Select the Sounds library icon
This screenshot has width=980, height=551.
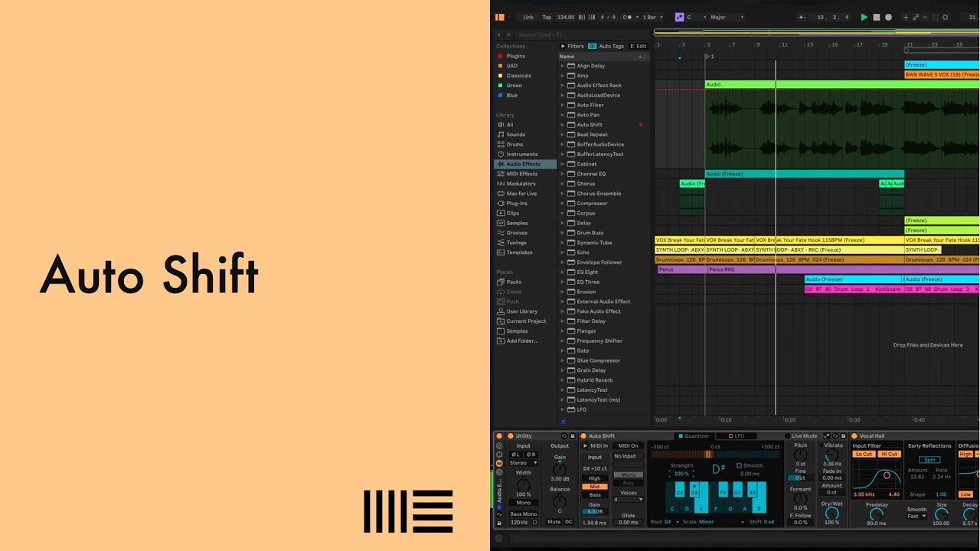coord(501,135)
